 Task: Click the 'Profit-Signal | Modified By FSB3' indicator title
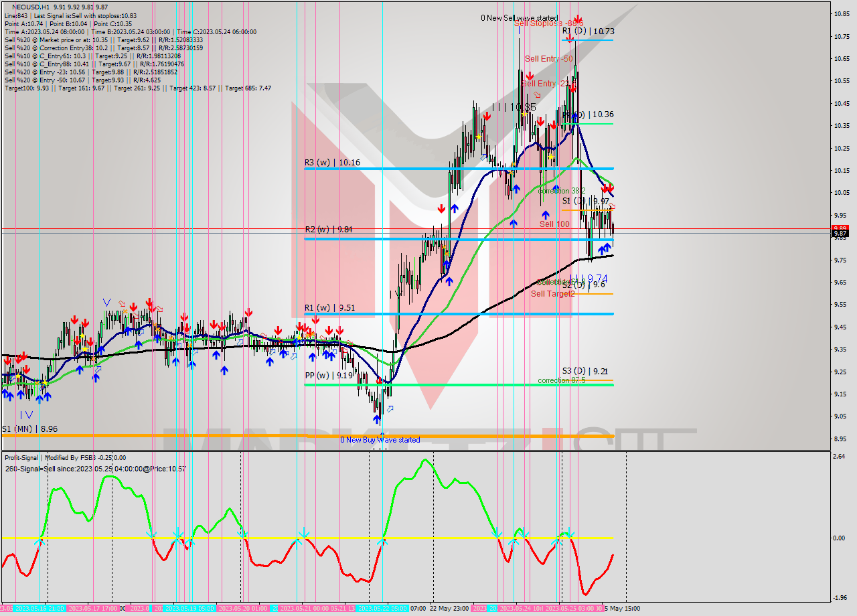pyautogui.click(x=66, y=458)
